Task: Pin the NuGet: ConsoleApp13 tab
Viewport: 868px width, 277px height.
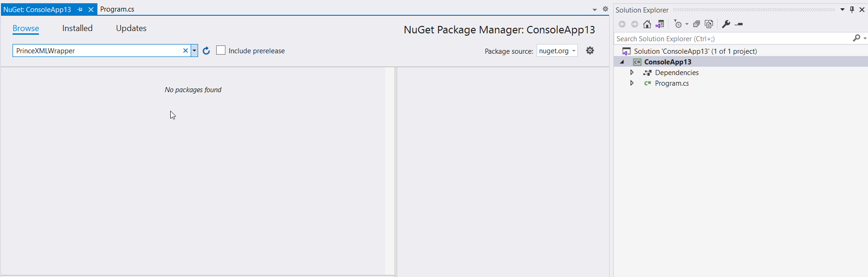Action: click(x=80, y=9)
